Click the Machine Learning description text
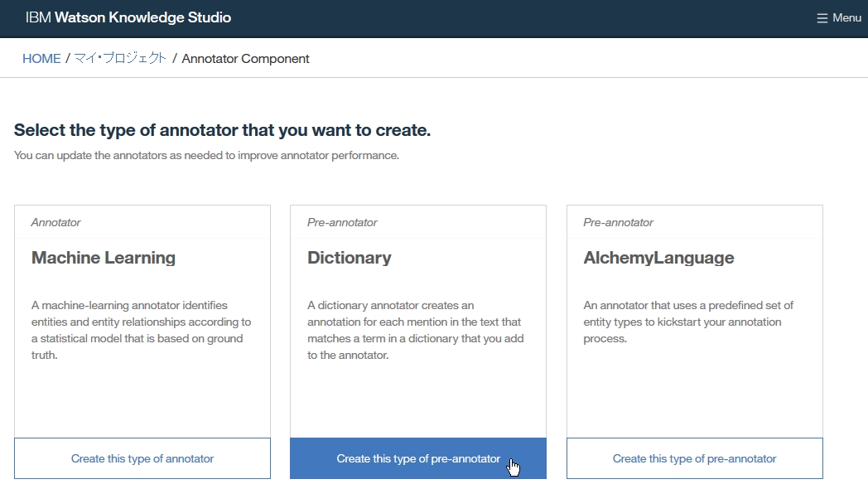 point(141,330)
